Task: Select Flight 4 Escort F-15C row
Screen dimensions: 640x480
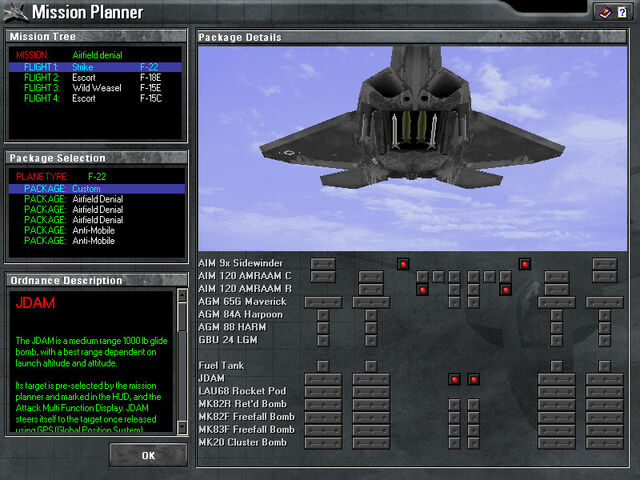Action: pyautogui.click(x=95, y=98)
